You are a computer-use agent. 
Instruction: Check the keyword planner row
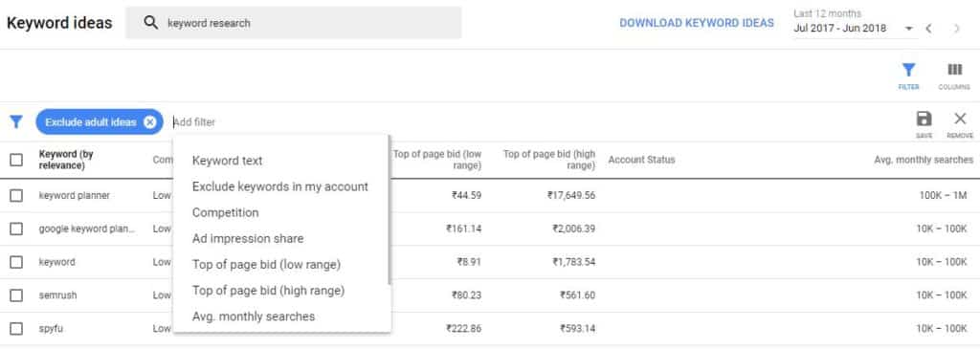pos(16,195)
